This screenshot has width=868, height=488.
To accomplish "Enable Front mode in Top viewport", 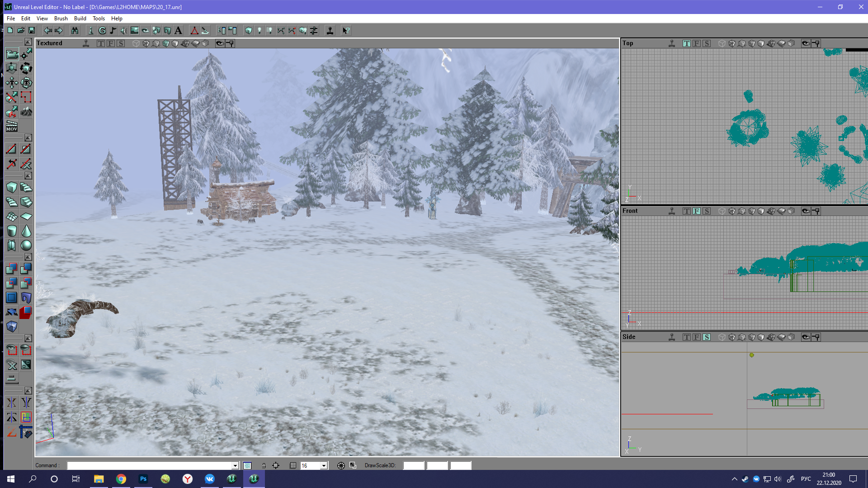I will (x=696, y=43).
